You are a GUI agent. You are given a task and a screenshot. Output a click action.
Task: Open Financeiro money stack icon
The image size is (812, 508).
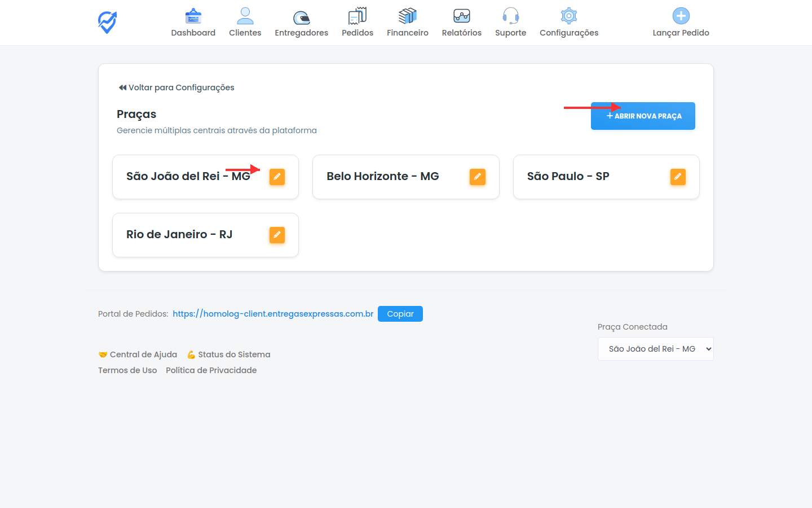(407, 16)
